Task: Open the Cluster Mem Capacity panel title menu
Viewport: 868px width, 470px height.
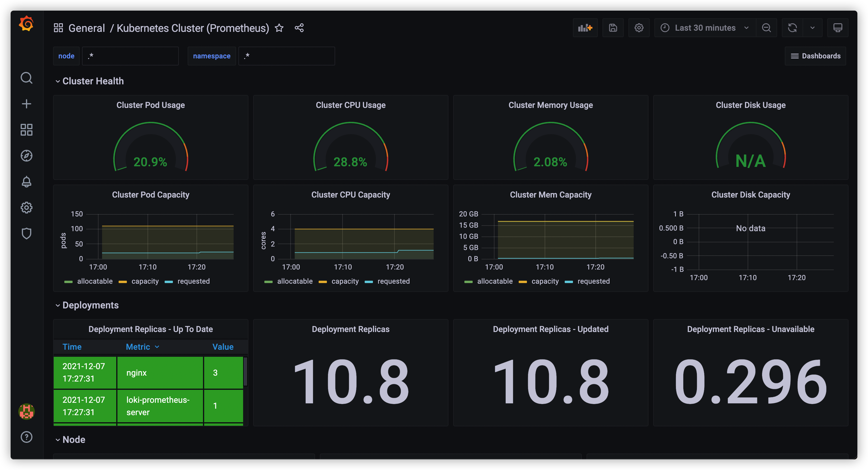Action: tap(551, 195)
